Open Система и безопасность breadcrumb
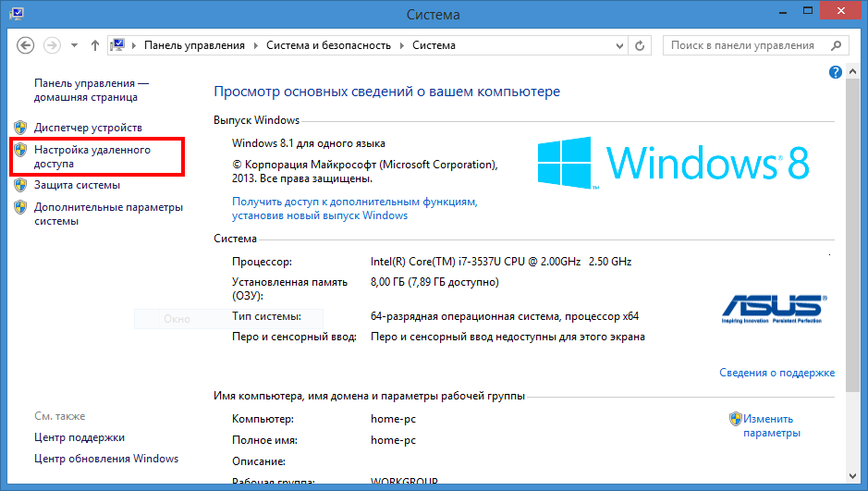868x491 pixels. click(x=329, y=45)
